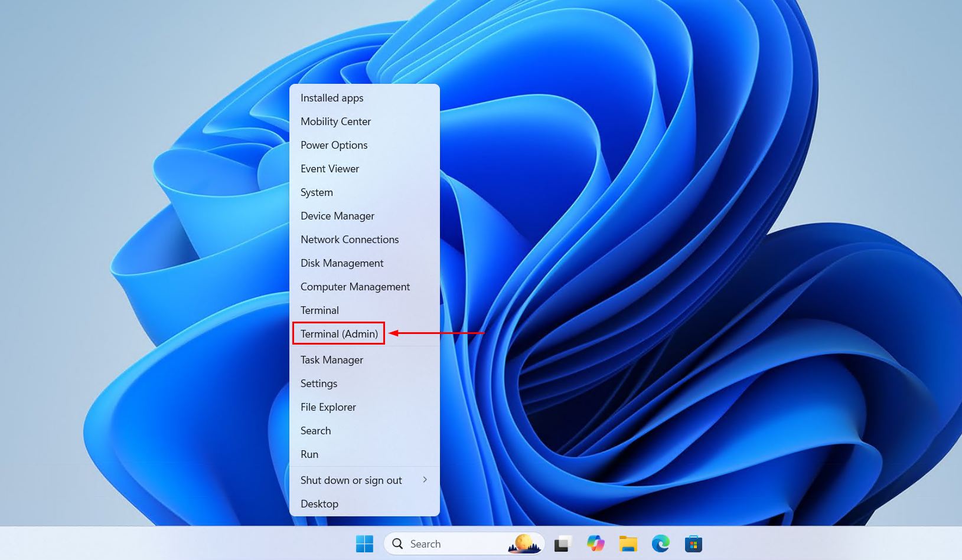Select File Explorer menu entry
Viewport: 962px width, 560px height.
click(364, 407)
